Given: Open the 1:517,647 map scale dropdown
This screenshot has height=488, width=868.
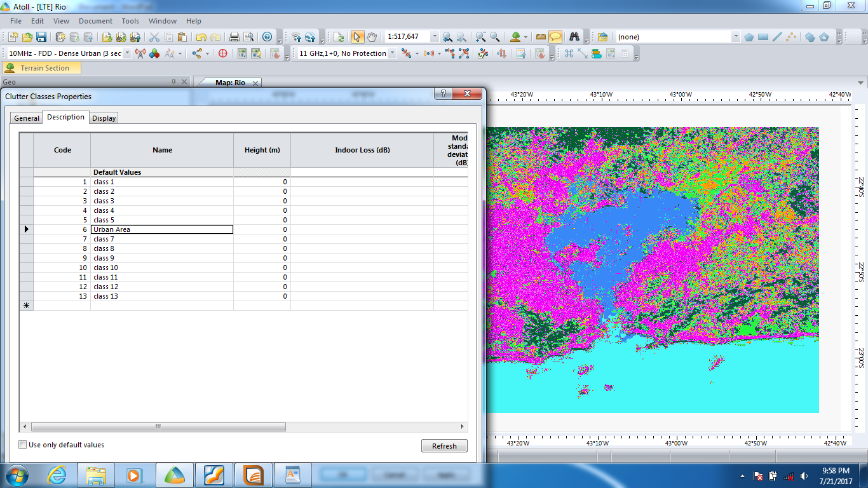Looking at the screenshot, I should coord(435,37).
